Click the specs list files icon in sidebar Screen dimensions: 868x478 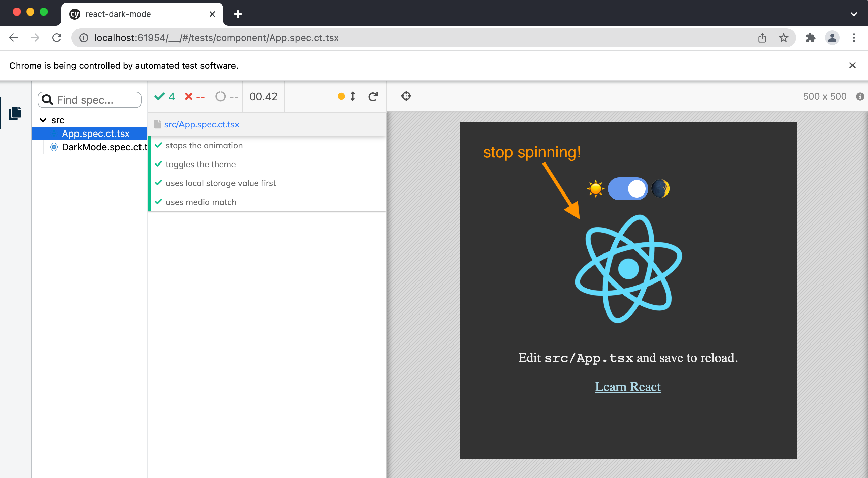point(15,113)
